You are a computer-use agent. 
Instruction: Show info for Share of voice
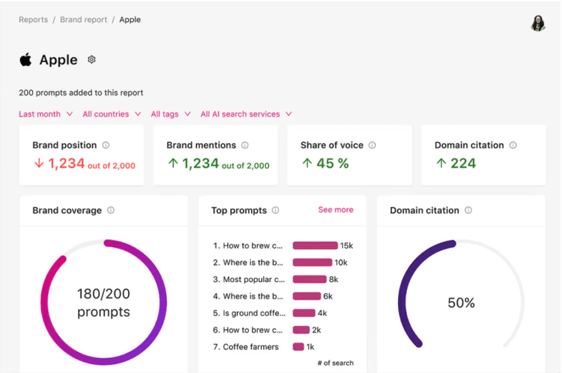(x=372, y=145)
